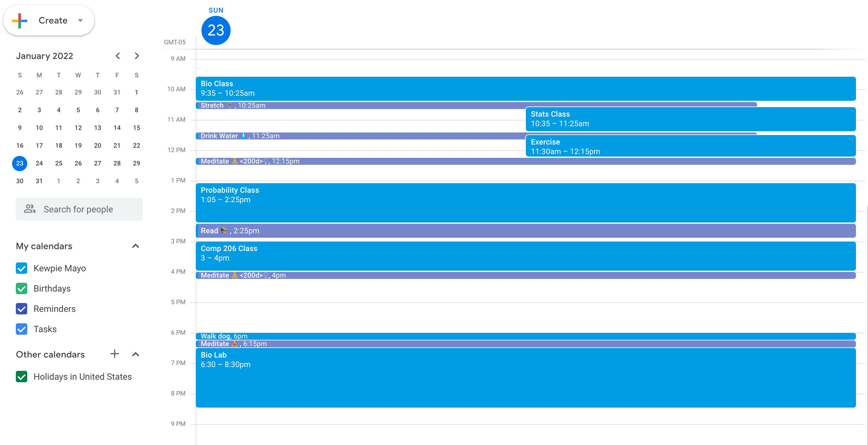Disable the Reminders calendar checkbox
The image size is (868, 445).
(x=22, y=309)
